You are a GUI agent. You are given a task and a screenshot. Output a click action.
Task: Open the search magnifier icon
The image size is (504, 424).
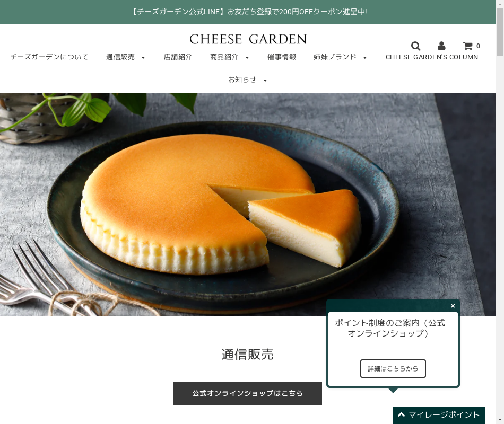point(415,46)
